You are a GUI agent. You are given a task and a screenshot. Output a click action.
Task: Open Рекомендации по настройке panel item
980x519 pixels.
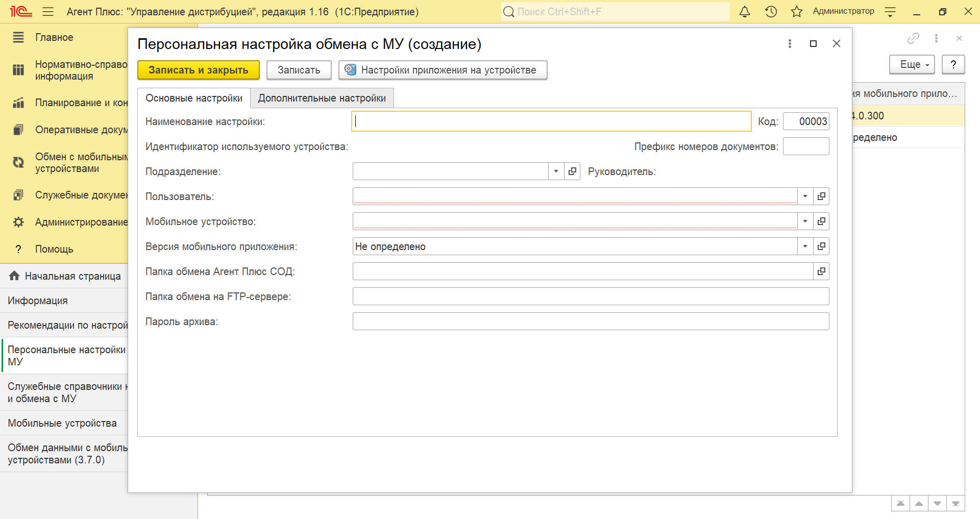(64, 325)
